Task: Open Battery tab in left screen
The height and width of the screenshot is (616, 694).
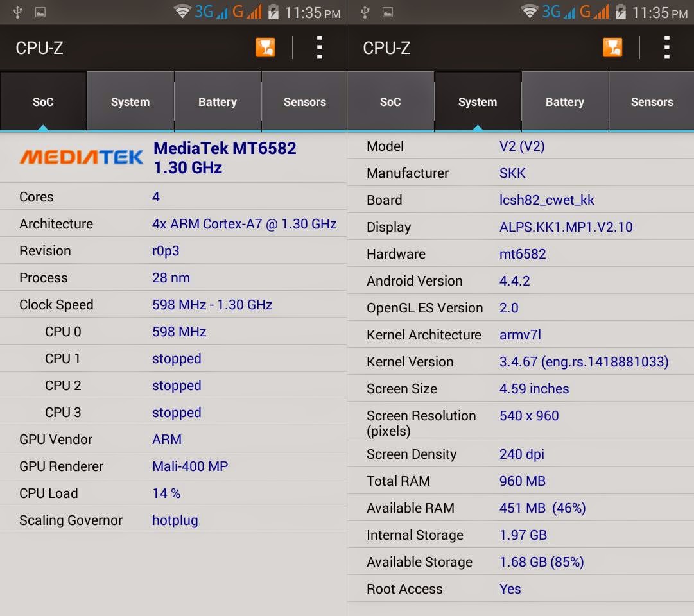Action: pos(218,102)
